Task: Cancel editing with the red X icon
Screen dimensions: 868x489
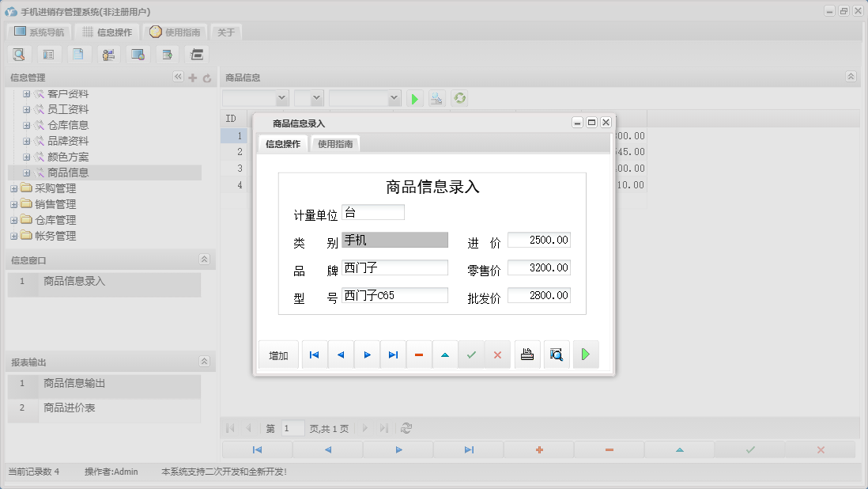Action: [497, 354]
